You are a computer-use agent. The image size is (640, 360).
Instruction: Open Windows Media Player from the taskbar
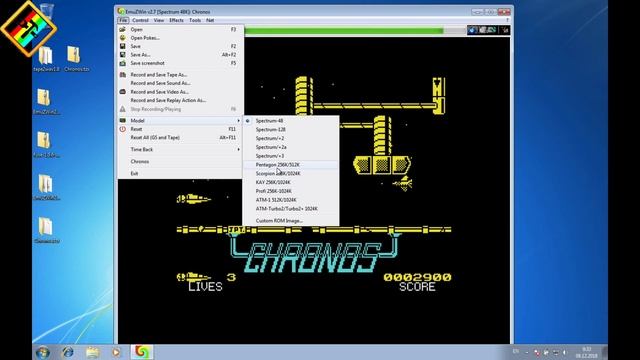[x=116, y=352]
